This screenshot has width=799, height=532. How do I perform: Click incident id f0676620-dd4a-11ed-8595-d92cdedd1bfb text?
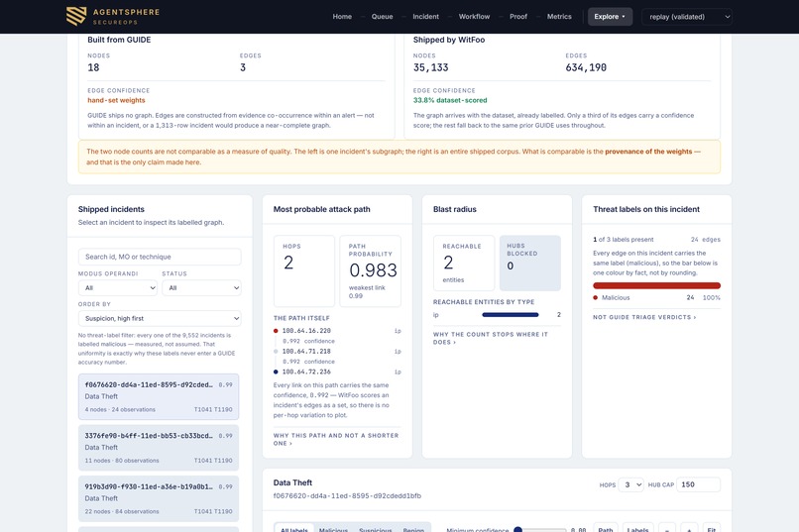point(347,496)
